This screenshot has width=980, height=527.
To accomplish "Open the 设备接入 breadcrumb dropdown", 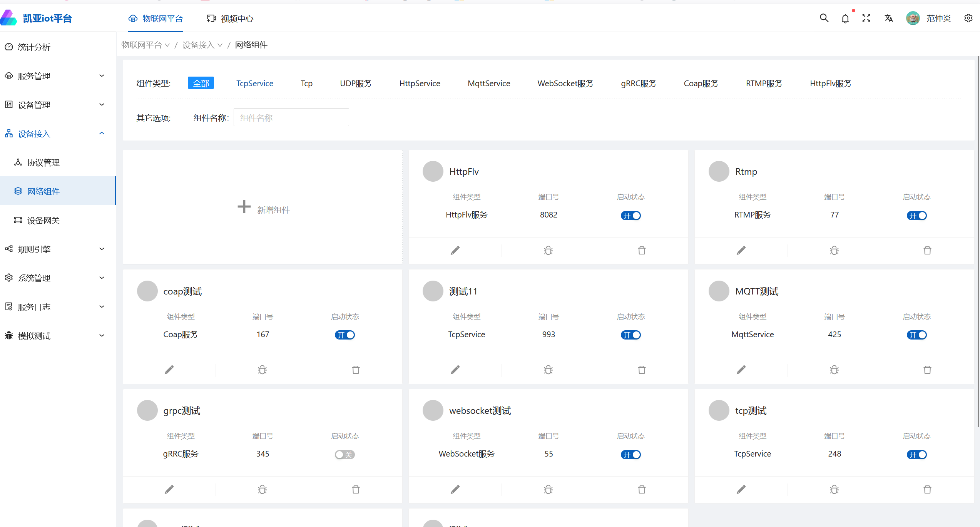I will pos(202,45).
